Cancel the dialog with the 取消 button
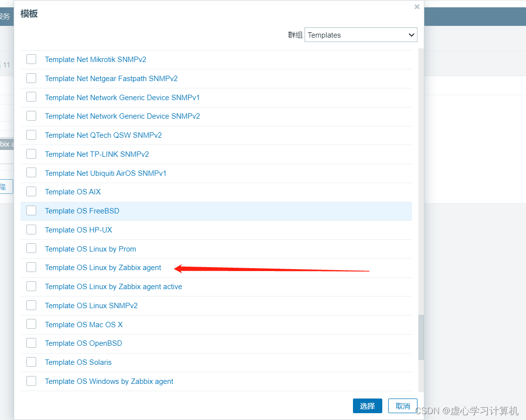The image size is (526, 420). pyautogui.click(x=402, y=406)
